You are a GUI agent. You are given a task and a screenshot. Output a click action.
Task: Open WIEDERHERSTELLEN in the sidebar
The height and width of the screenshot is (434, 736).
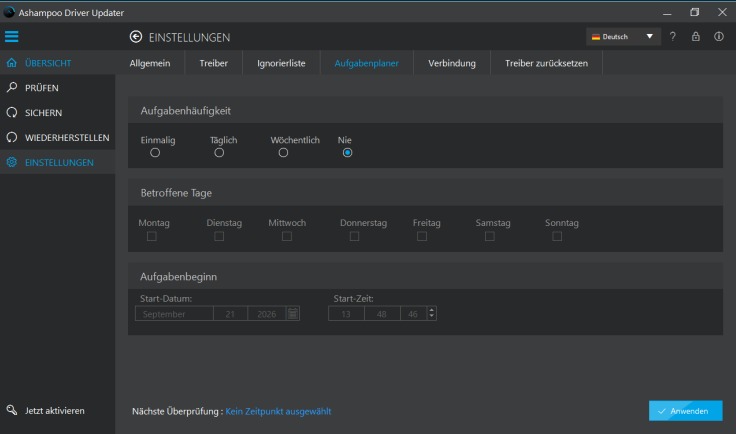(x=57, y=137)
